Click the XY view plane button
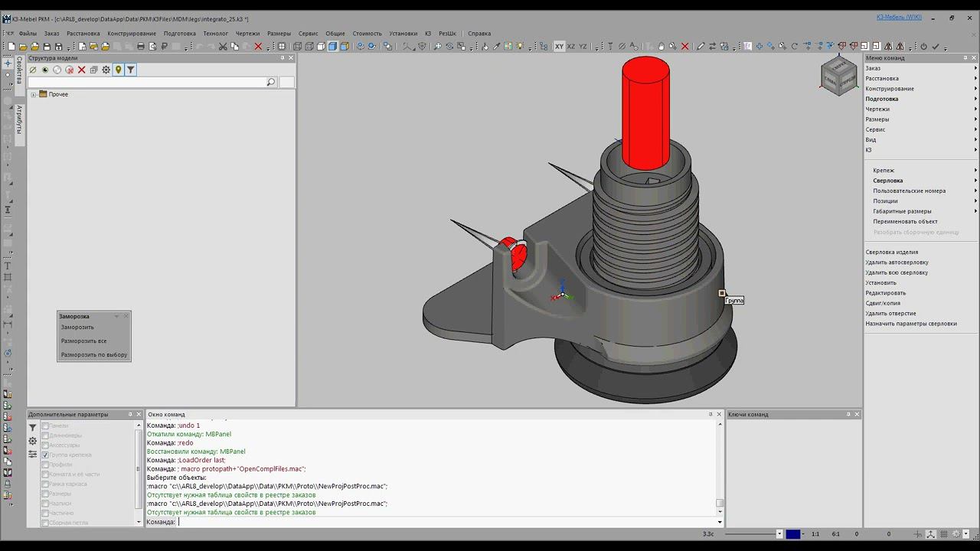The width and height of the screenshot is (980, 551). click(559, 47)
